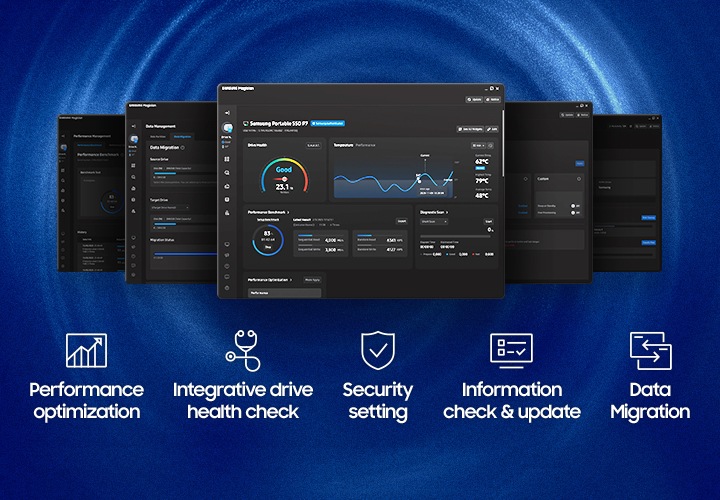Switch to the Performance tab beside Temperature
The image size is (720, 500).
(x=366, y=145)
